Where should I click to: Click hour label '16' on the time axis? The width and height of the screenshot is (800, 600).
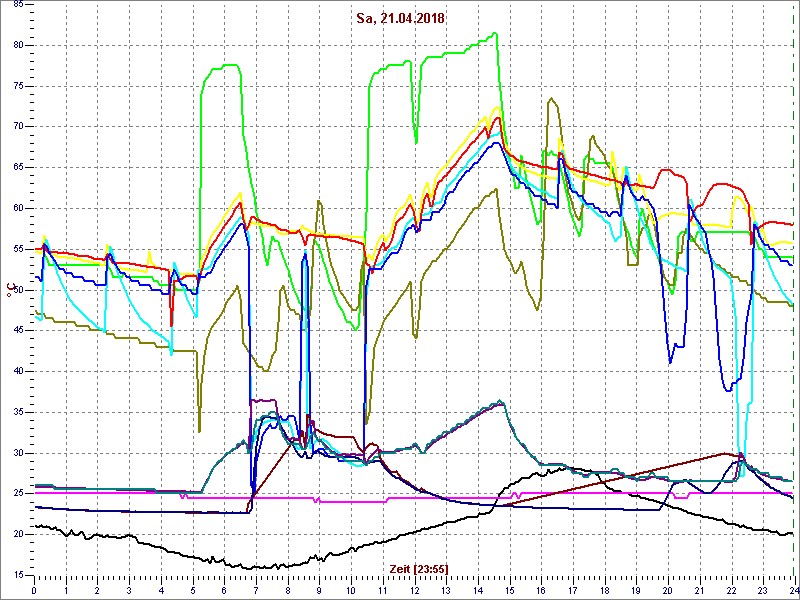coord(540,591)
